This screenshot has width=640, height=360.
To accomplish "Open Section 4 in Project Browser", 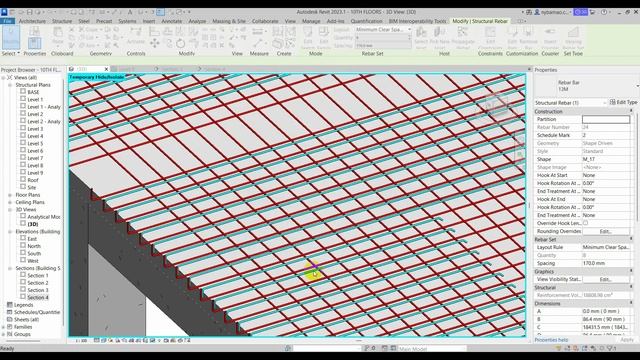I will [38, 298].
